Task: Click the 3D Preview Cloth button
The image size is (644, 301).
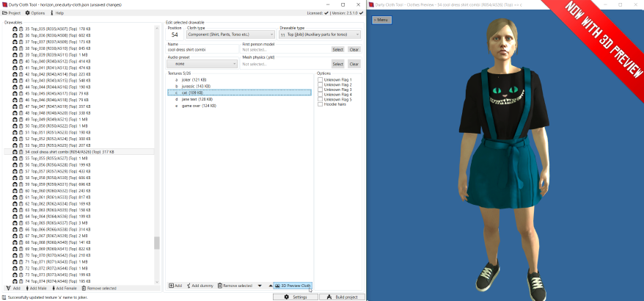Action: [293, 285]
